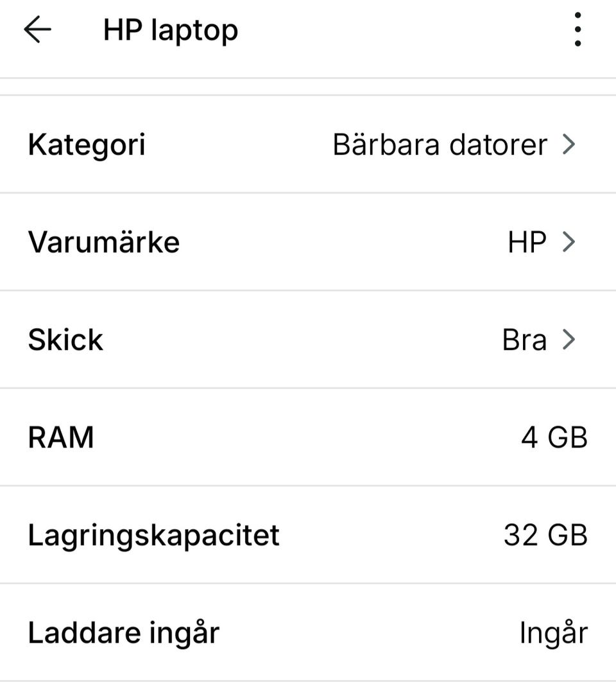Select the Skick label
The width and height of the screenshot is (616, 689).
[x=65, y=340]
